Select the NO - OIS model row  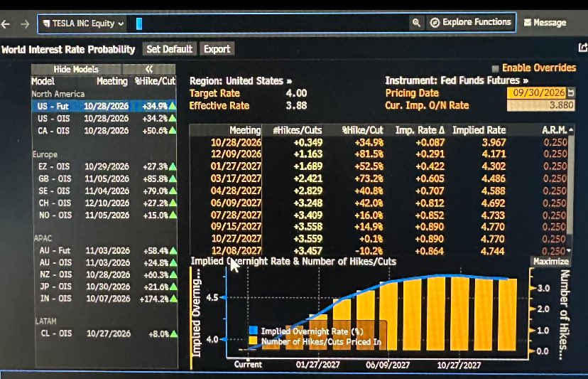click(104, 215)
